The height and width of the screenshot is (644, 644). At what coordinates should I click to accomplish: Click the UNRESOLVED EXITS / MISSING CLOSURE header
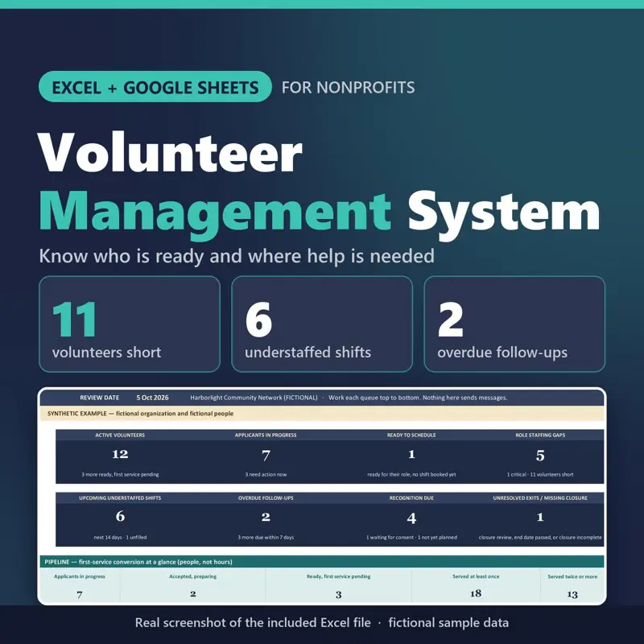[540, 497]
